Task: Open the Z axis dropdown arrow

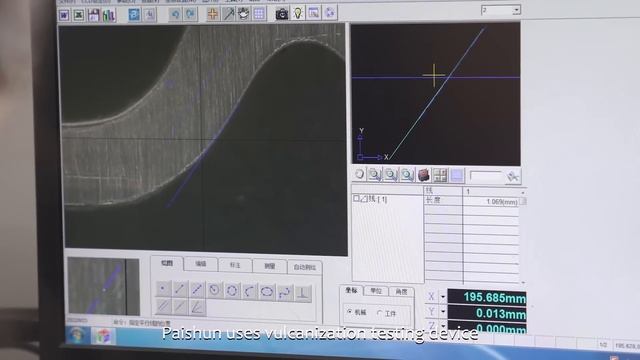Action: point(443,326)
